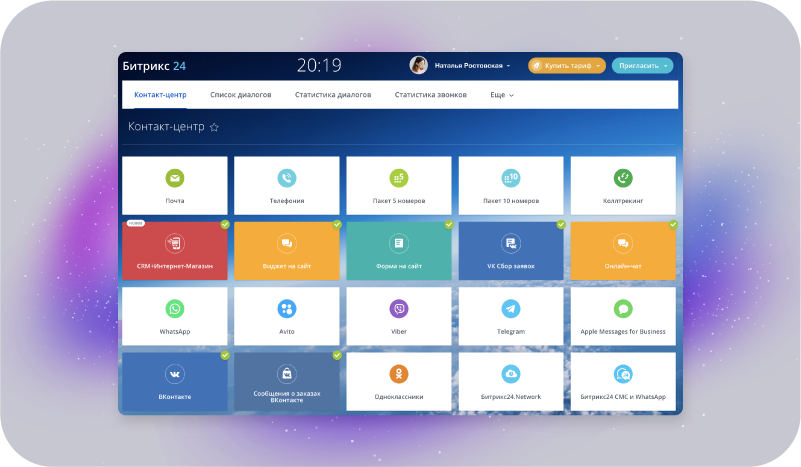The width and height of the screenshot is (801, 467).
Task: Expand the Еще menu dropdown
Action: tap(502, 95)
